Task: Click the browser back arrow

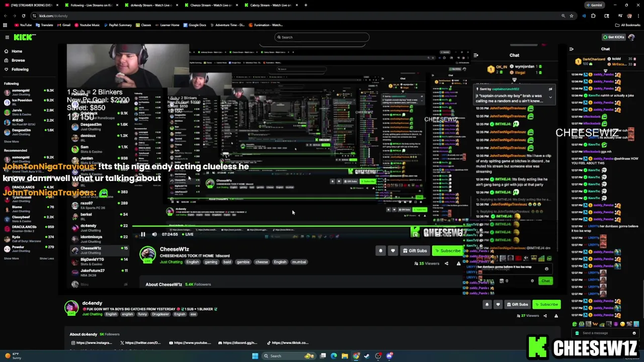Action: pyautogui.click(x=6, y=16)
